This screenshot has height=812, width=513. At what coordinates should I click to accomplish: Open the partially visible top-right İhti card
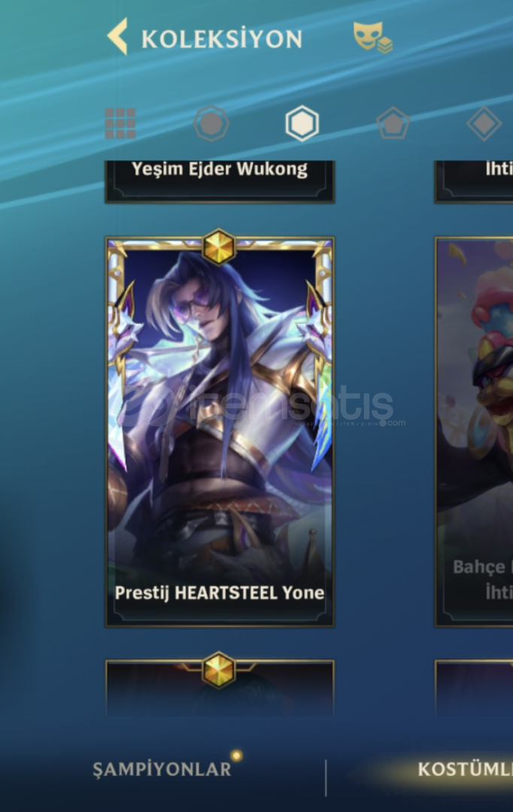(474, 181)
